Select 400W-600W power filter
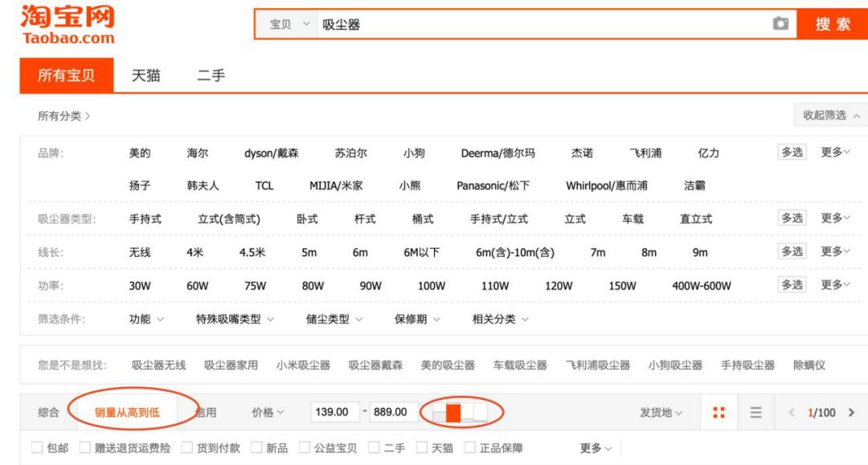868x465 pixels. pyautogui.click(x=702, y=286)
